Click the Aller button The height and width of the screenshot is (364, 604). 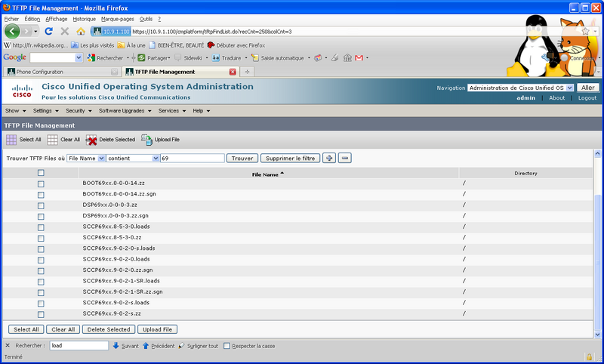(588, 88)
